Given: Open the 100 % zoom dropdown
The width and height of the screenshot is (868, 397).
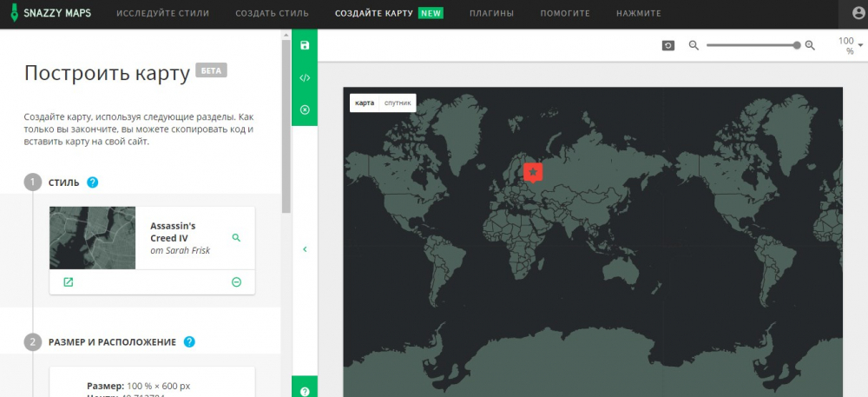Looking at the screenshot, I should (x=849, y=45).
